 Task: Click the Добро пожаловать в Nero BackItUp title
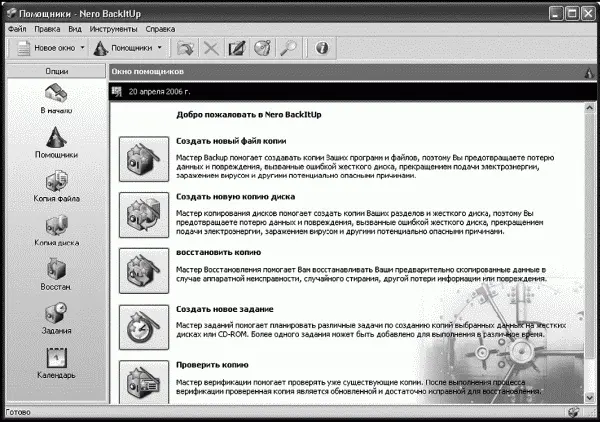(x=249, y=115)
